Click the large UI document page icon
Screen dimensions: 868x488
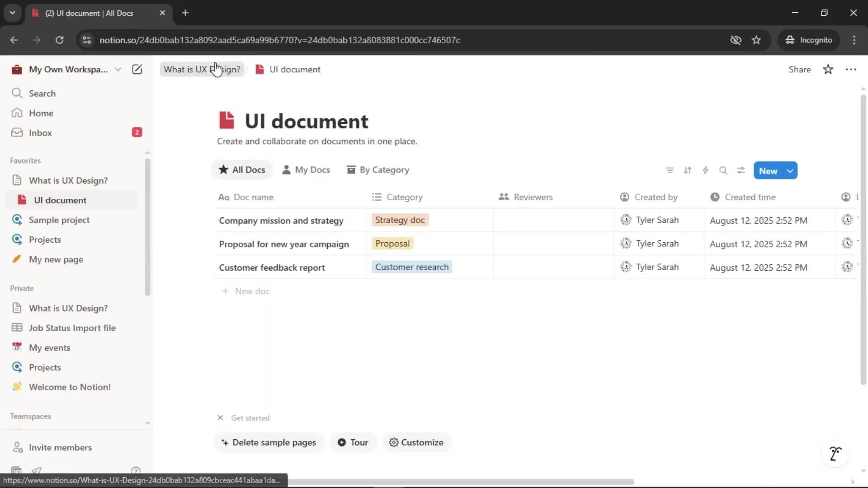click(226, 120)
